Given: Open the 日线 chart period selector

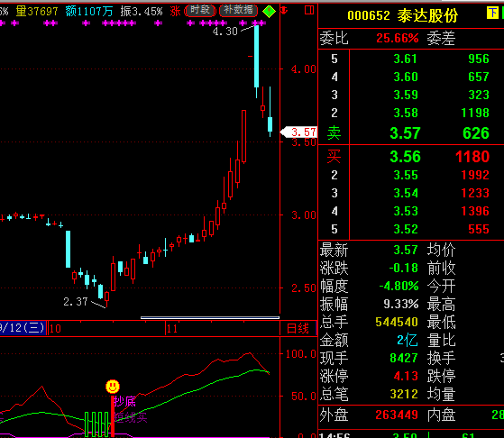Looking at the screenshot, I should (298, 328).
